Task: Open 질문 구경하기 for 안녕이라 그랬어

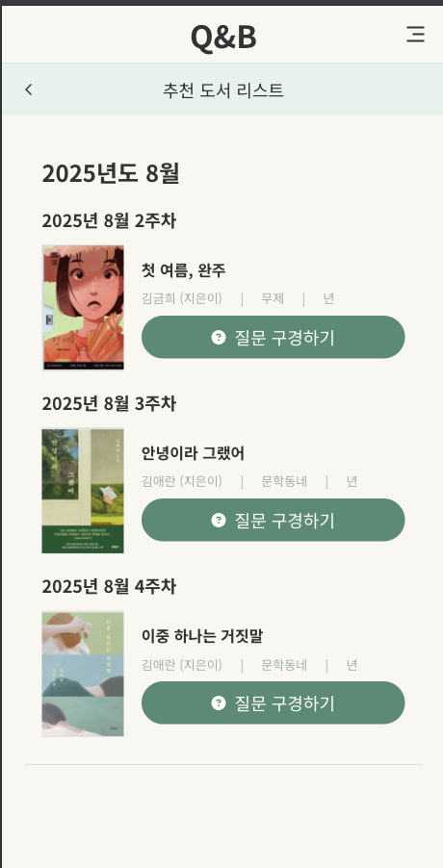Action: [x=273, y=520]
